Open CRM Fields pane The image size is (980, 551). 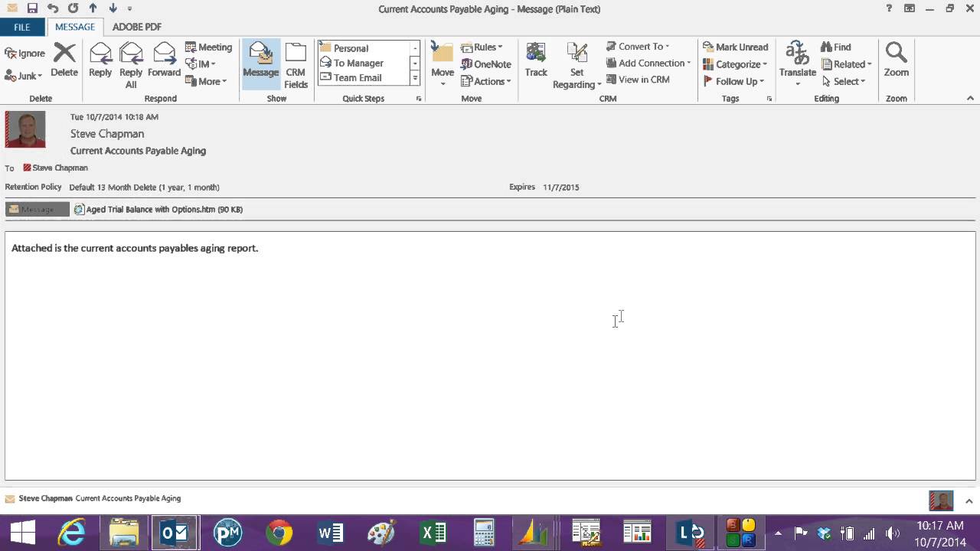coord(296,65)
